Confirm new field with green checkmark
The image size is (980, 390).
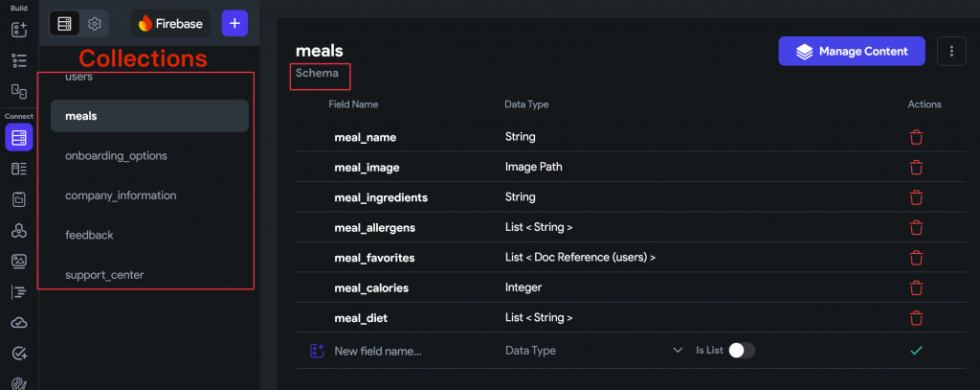click(916, 351)
